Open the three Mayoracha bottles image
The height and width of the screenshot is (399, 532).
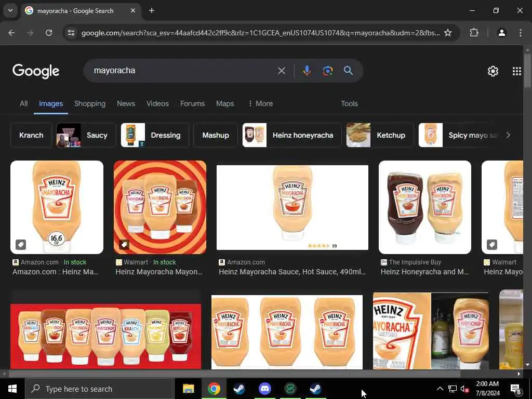tap(287, 332)
